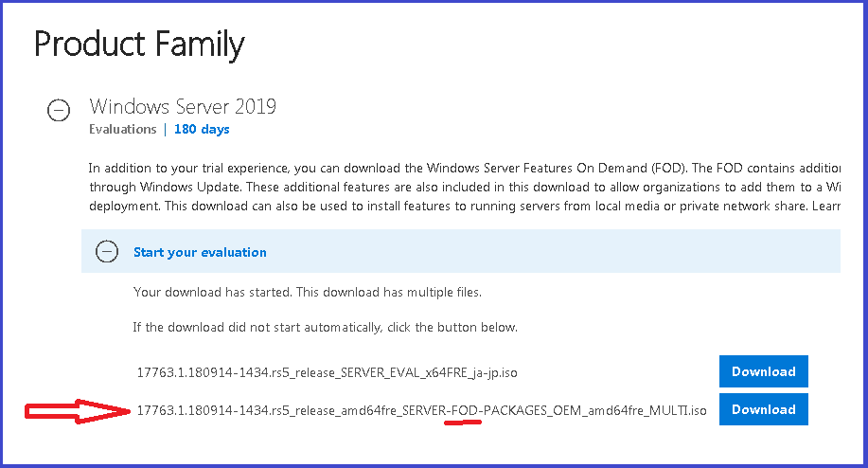The width and height of the screenshot is (868, 468).
Task: Collapse the Start your evaluation panel icon
Action: click(x=107, y=252)
